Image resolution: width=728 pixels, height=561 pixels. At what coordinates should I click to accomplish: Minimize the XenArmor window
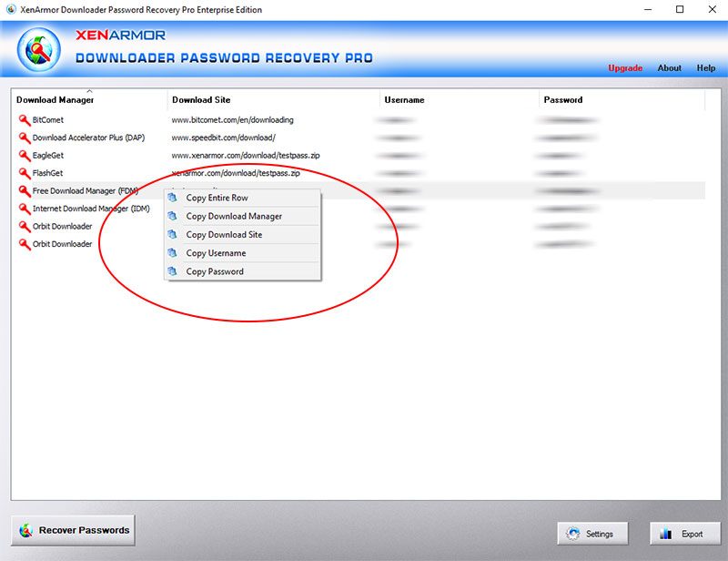(x=648, y=9)
